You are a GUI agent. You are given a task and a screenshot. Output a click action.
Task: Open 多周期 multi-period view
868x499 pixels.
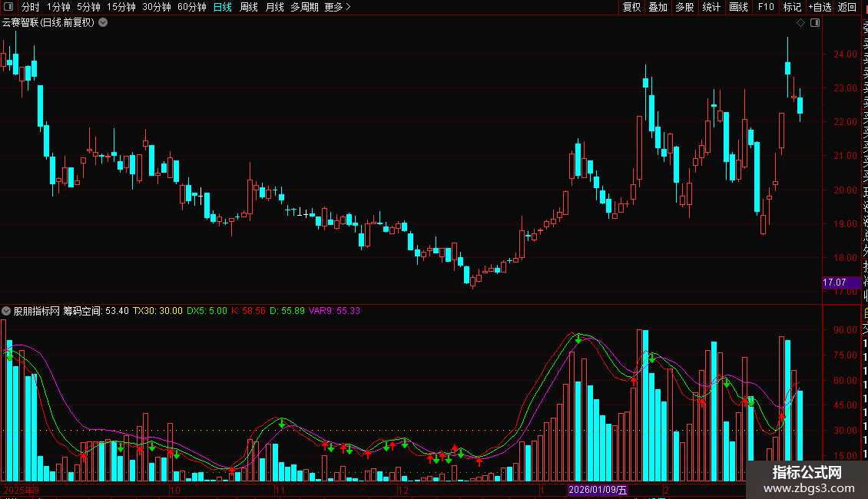click(304, 7)
